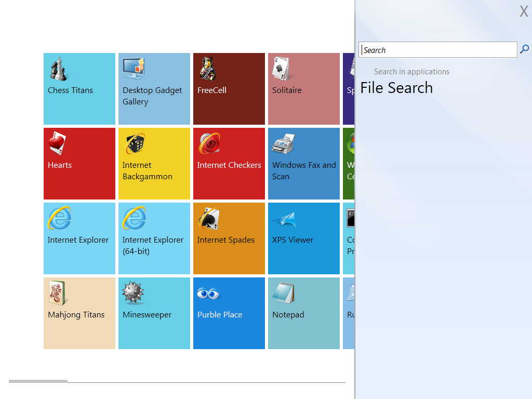Launch Windows Fax and Scan icon
This screenshot has width=532, height=399.
pyautogui.click(x=283, y=143)
